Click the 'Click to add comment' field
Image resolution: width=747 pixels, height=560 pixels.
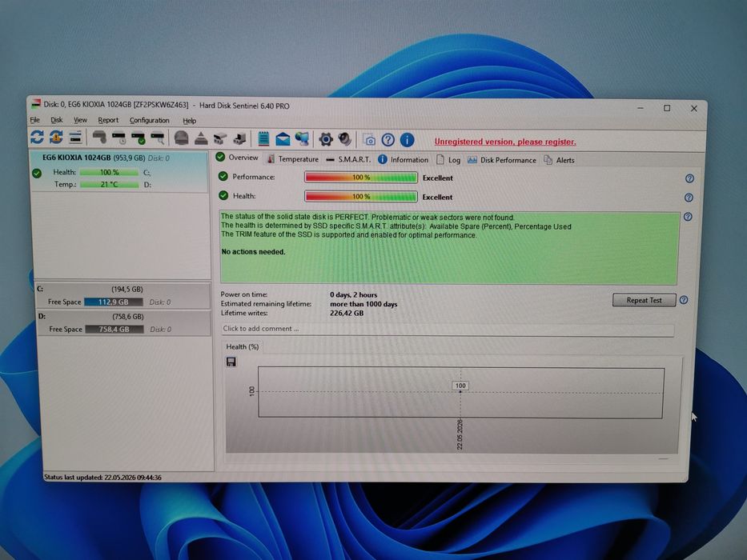[x=448, y=329]
